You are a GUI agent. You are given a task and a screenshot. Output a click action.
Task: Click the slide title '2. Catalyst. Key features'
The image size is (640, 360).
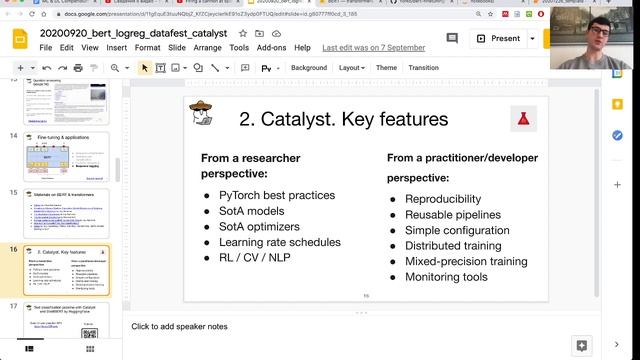click(x=344, y=119)
